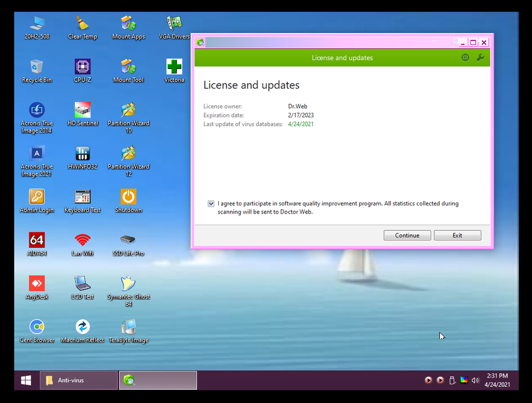Open language globe icon in Dr.Web header
The height and width of the screenshot is (403, 532).
tap(465, 57)
